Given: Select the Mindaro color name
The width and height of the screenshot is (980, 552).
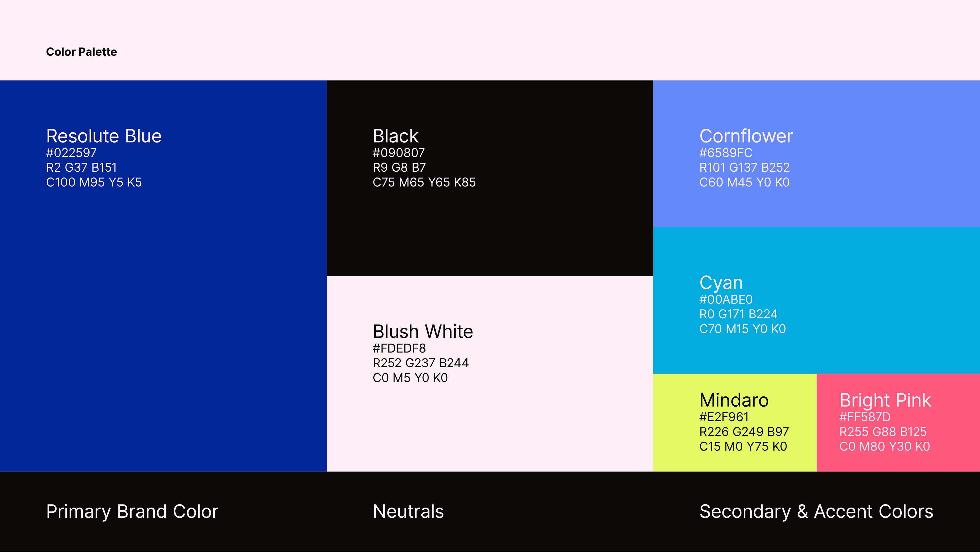Looking at the screenshot, I should click(x=734, y=400).
